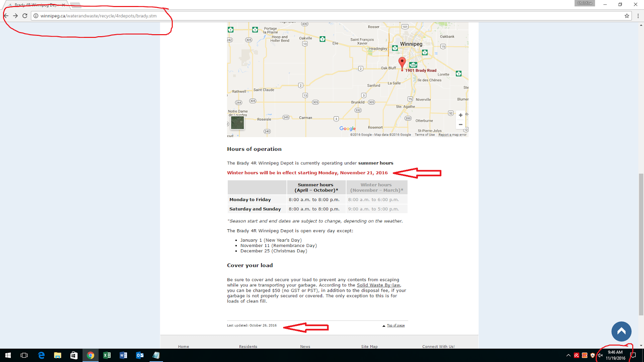View site information icon beside the URL
This screenshot has width=644, height=362.
coord(36,16)
